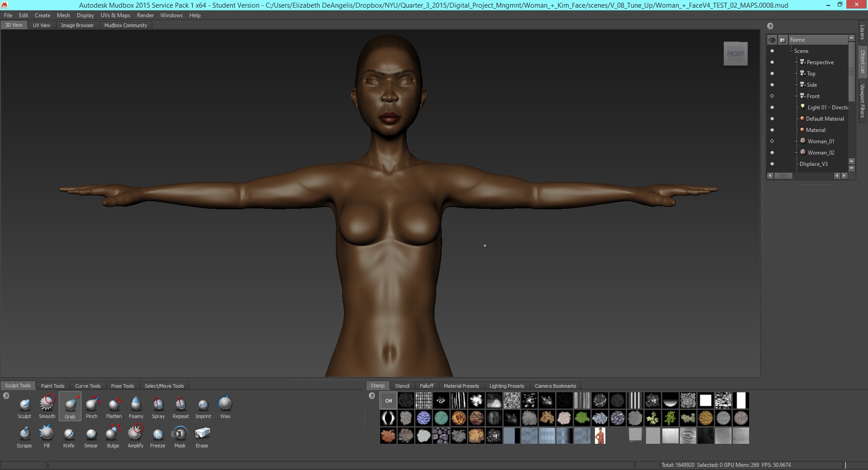Select the Fill tool
Viewport: 868px width, 470px height.
point(47,437)
